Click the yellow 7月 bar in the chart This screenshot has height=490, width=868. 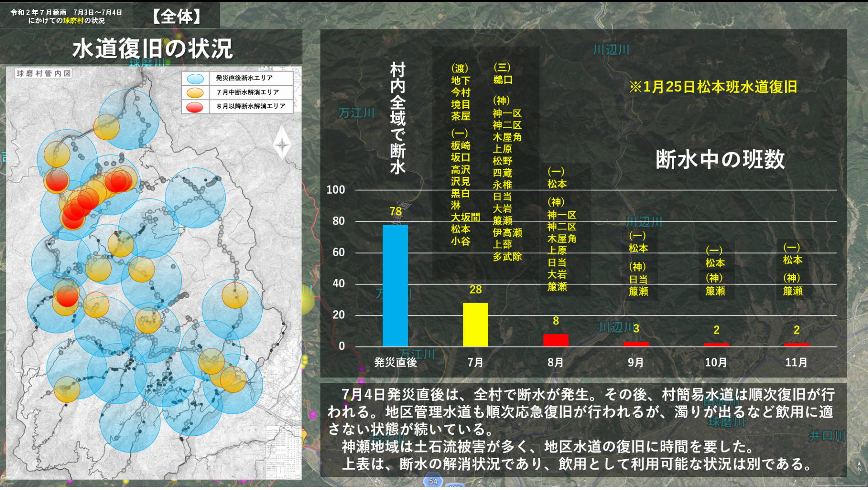476,325
